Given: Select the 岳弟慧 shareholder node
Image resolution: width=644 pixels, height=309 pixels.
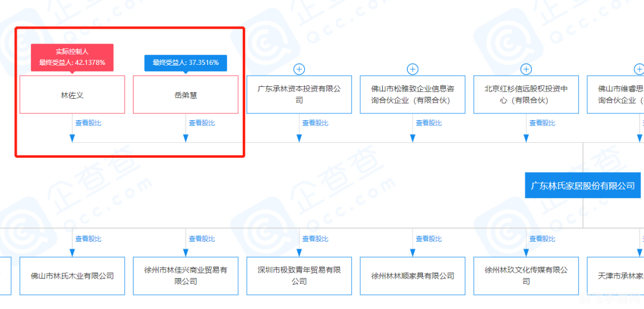Looking at the screenshot, I should coord(185,95).
